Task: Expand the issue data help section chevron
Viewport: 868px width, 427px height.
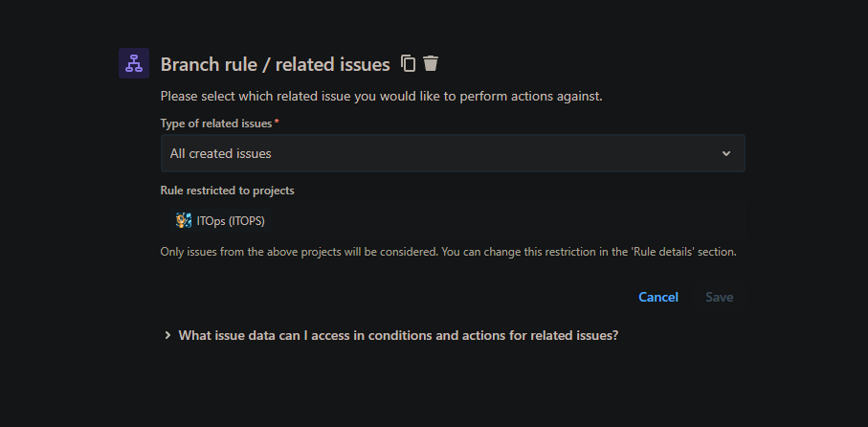Action: (167, 335)
